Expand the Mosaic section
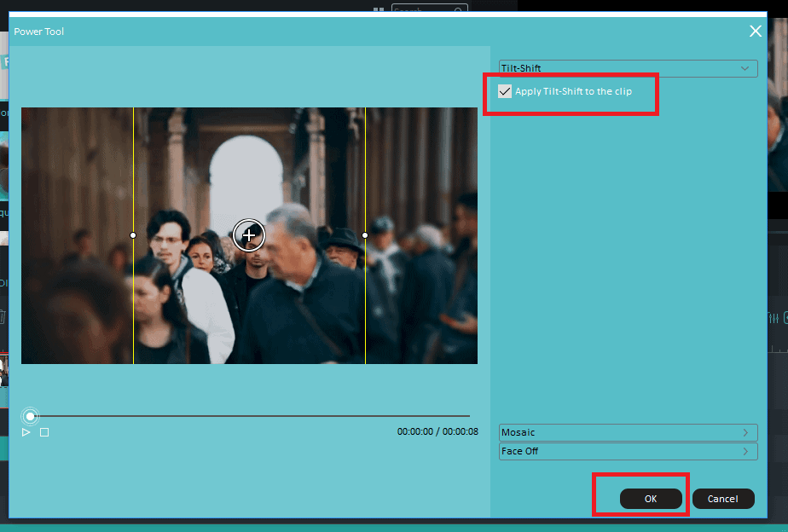This screenshot has width=788, height=532. point(628,432)
